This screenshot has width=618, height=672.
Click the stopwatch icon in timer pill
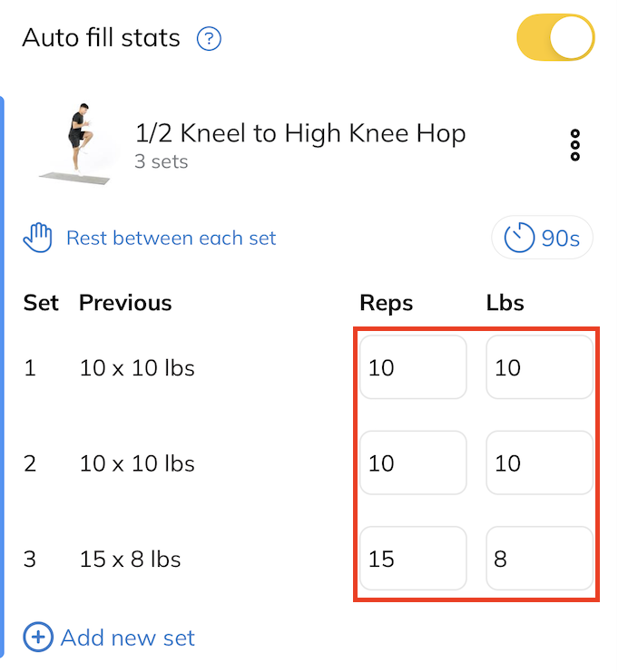pyautogui.click(x=519, y=239)
